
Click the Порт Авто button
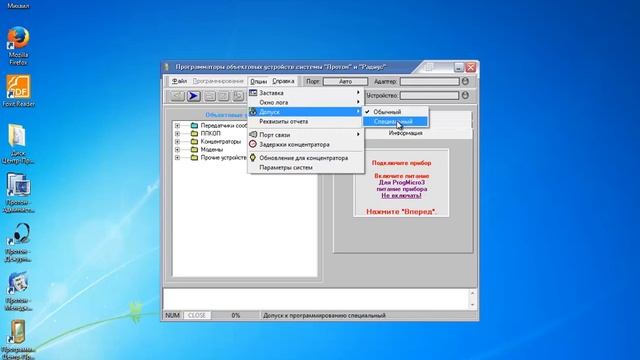click(x=345, y=81)
